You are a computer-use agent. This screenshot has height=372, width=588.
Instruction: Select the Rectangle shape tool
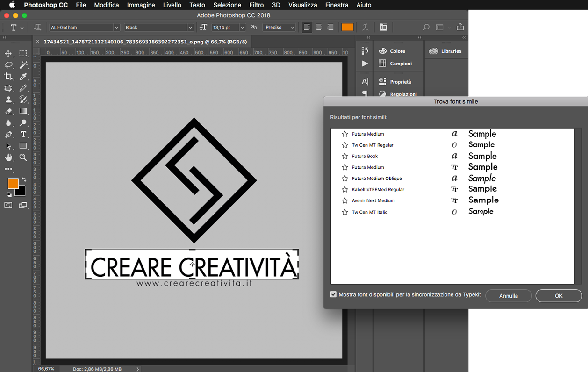tap(23, 146)
